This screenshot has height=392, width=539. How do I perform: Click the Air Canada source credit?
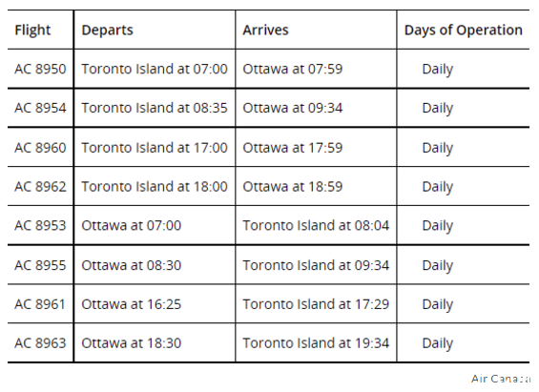pos(501,379)
